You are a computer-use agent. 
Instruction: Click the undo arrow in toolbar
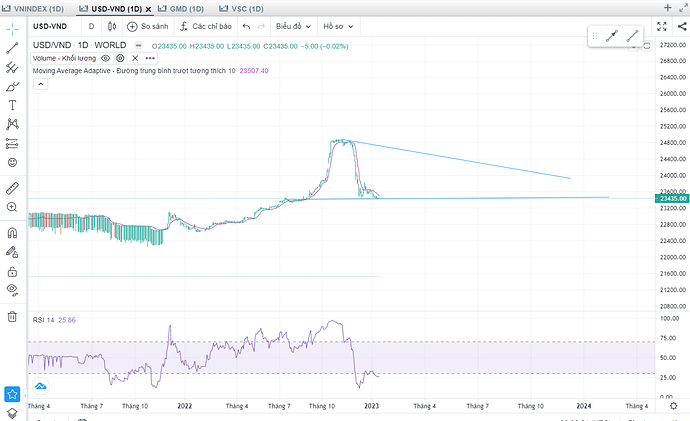(x=246, y=27)
